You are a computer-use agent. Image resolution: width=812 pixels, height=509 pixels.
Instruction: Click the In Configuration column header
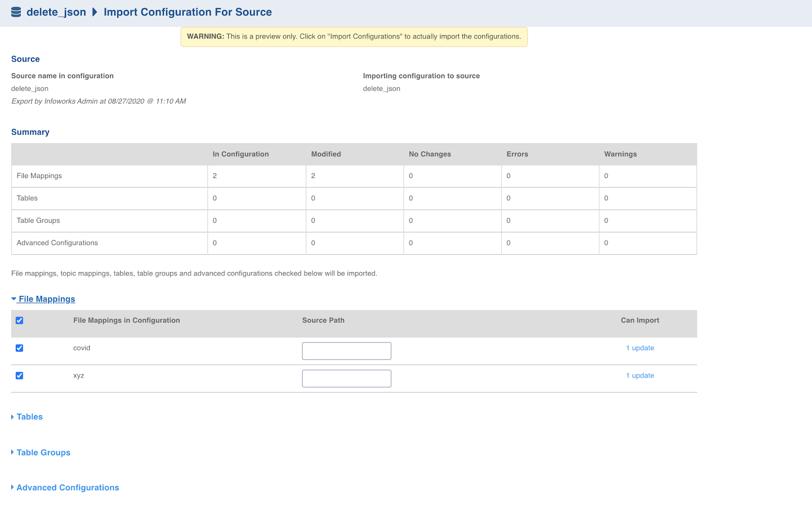click(241, 154)
